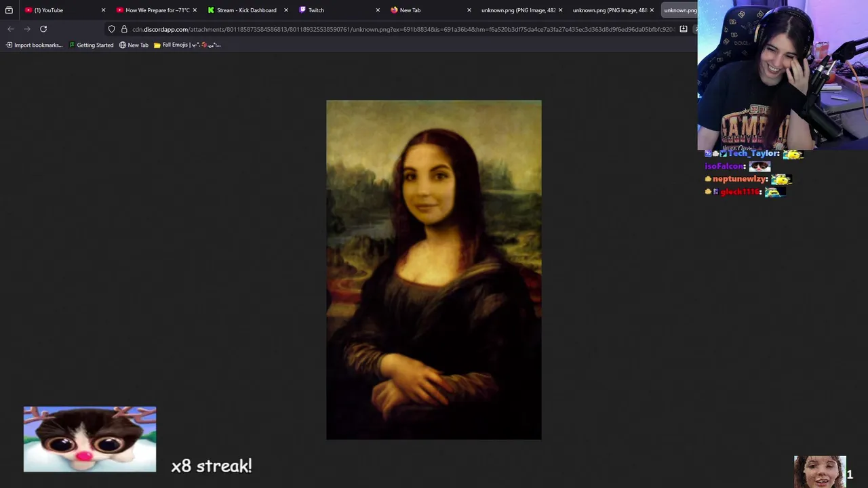Image resolution: width=868 pixels, height=488 pixels.
Task: Switch to the Twitch tab
Action: click(339, 10)
